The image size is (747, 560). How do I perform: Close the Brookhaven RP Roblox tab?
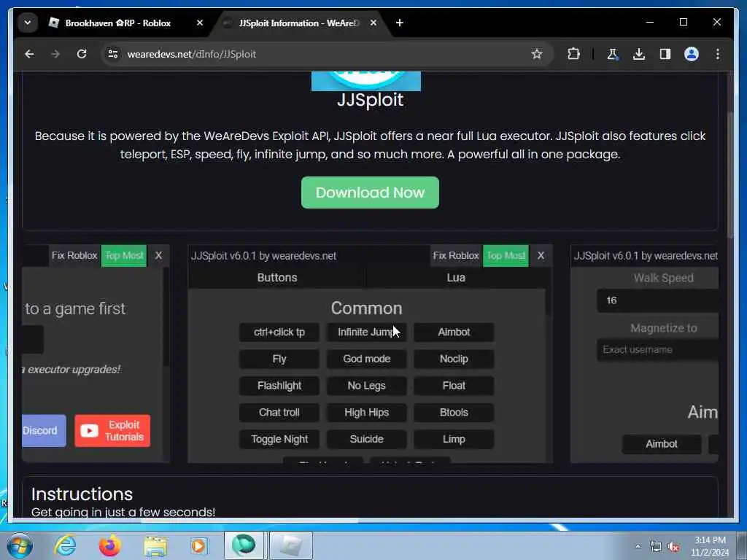200,23
